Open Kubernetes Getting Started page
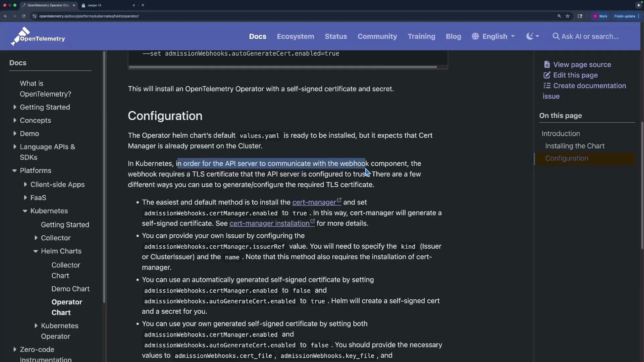Screen dimensions: 644x362 tap(65, 225)
